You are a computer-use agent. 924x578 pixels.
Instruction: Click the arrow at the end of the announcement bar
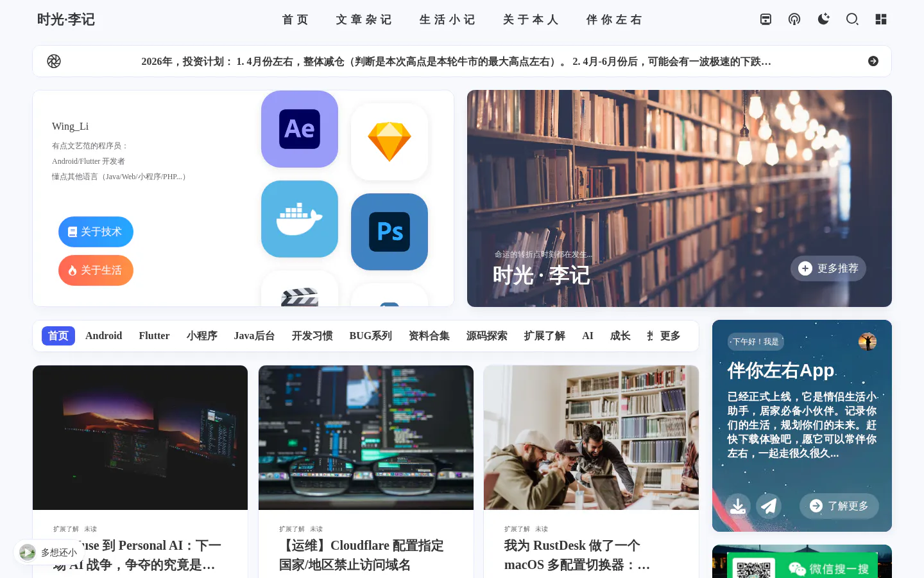click(873, 61)
